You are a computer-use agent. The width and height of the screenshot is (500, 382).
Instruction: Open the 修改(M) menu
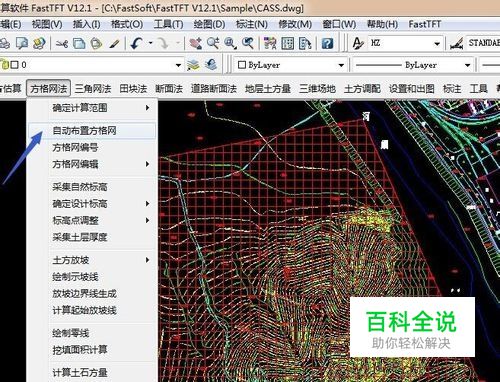pyautogui.click(x=295, y=24)
